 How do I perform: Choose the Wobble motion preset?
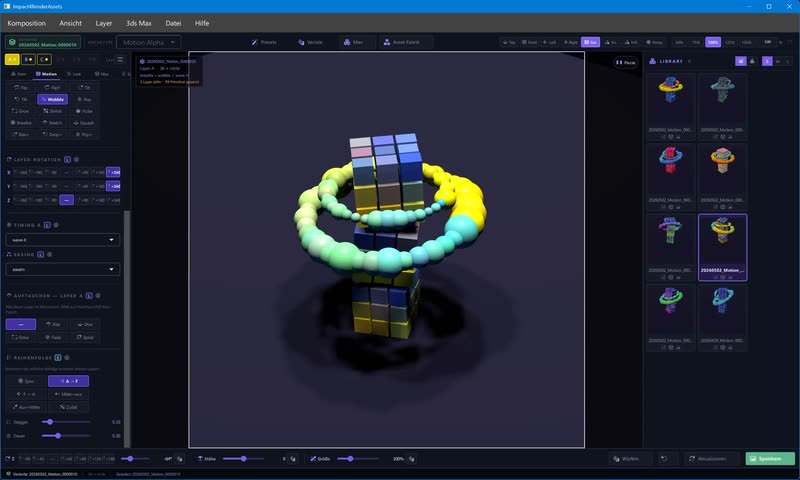(x=53, y=99)
